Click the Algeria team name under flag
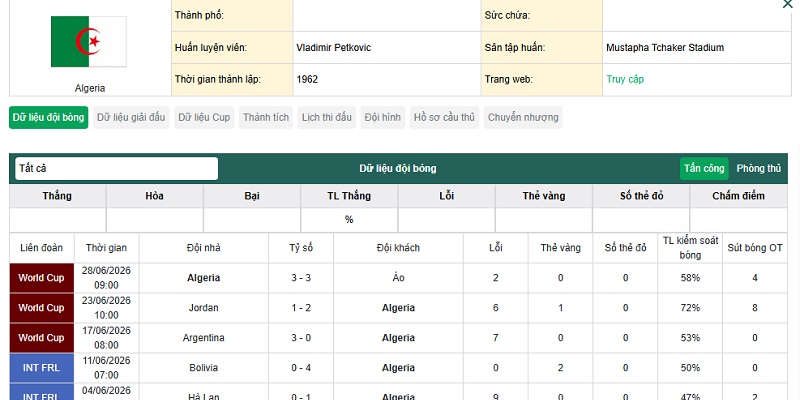Image resolution: width=800 pixels, height=400 pixels. click(90, 88)
